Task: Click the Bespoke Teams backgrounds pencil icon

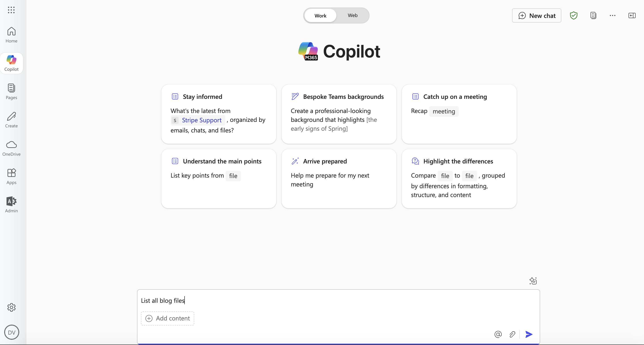Action: (295, 97)
